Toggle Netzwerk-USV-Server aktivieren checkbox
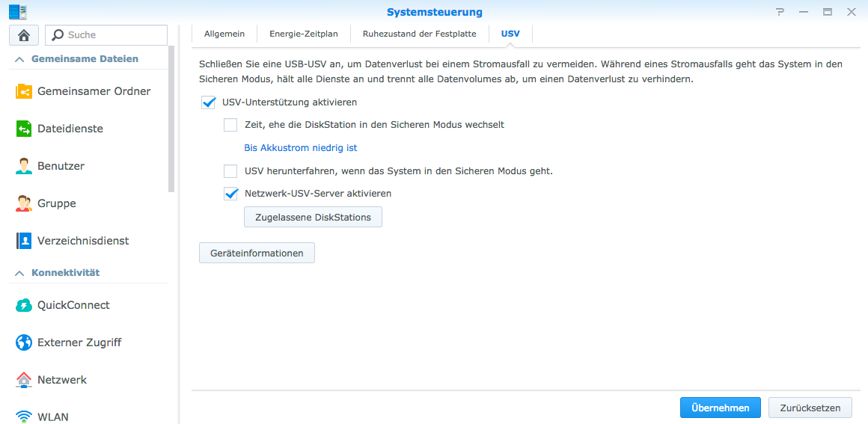 [x=230, y=194]
